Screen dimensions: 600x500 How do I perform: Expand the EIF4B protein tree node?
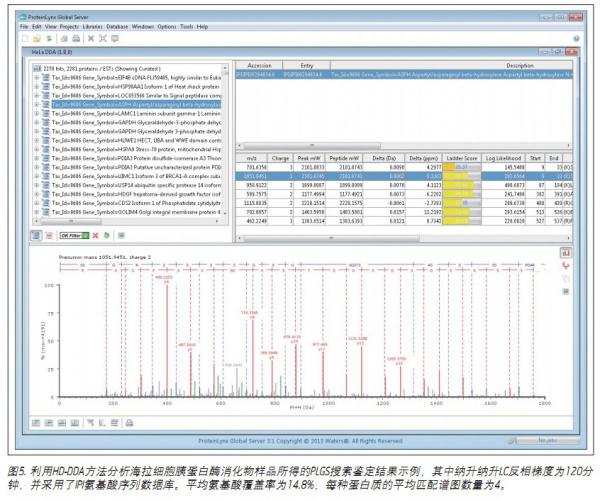click(x=37, y=75)
